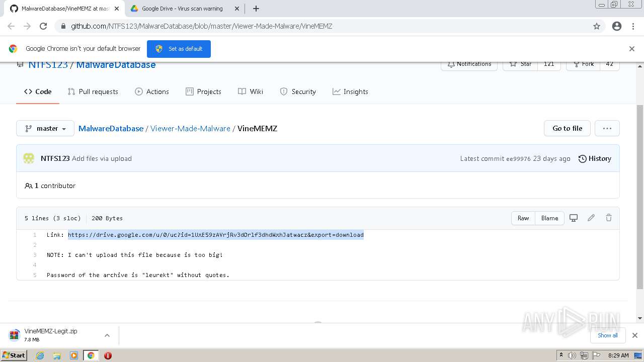
Task: Click the star count 121
Action: [x=549, y=64]
